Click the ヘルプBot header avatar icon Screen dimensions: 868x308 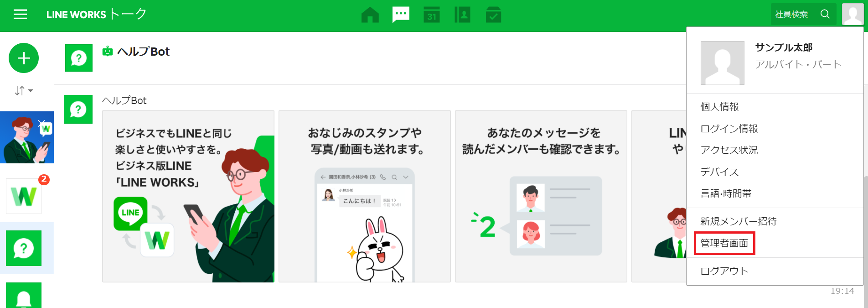(79, 58)
